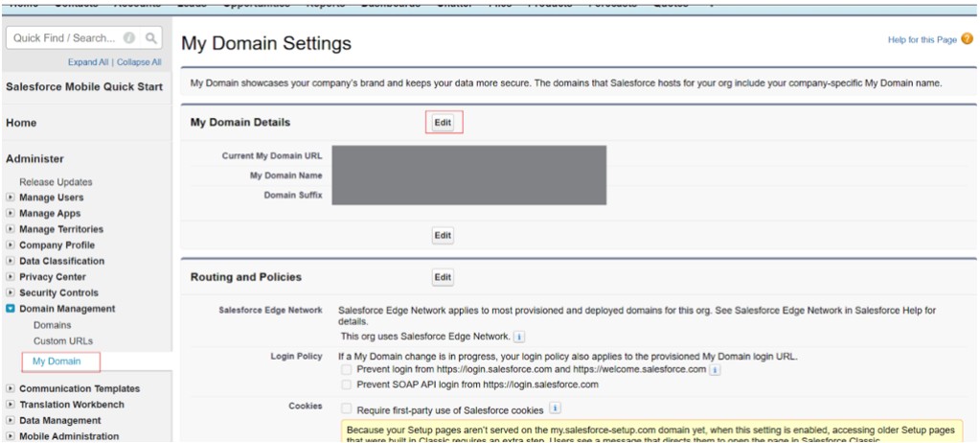Click info icon beside first-party cookies option
Image resolution: width=980 pixels, height=443 pixels.
[x=555, y=408]
